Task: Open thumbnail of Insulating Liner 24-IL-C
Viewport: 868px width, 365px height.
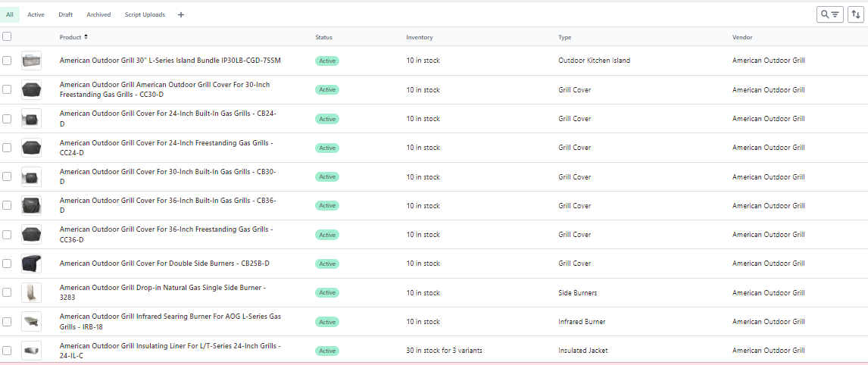Action: [31, 350]
